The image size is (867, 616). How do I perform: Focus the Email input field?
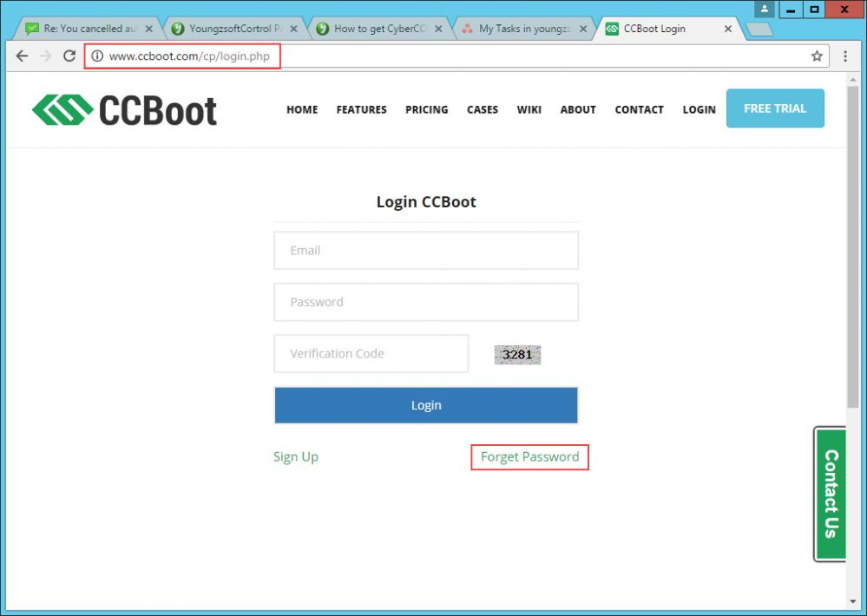(426, 251)
